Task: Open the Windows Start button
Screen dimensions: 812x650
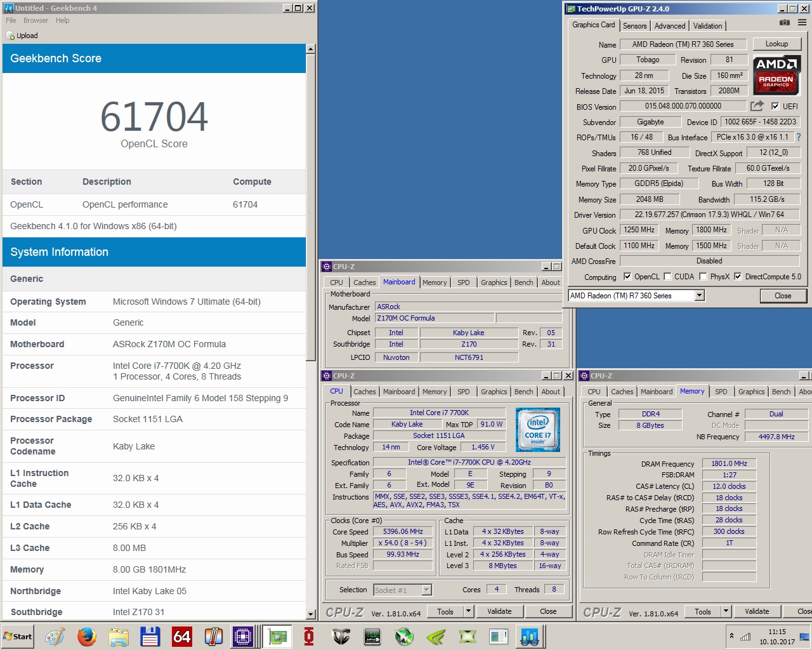Action: click(18, 637)
